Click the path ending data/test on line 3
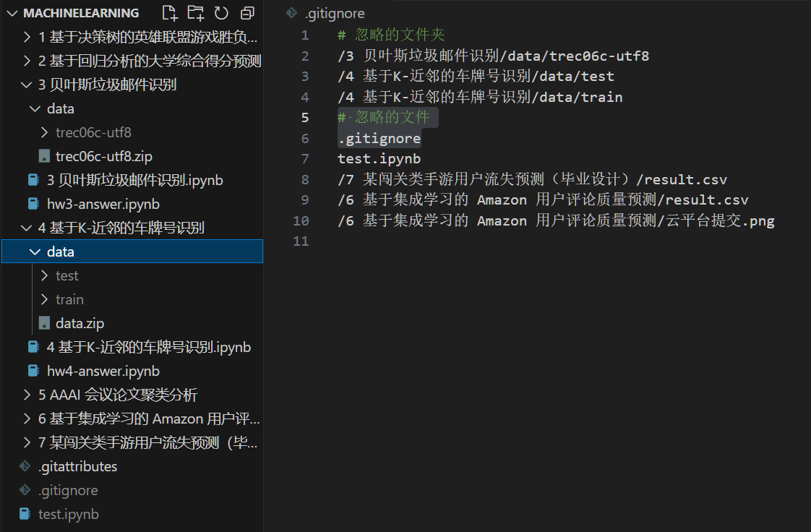Image resolution: width=811 pixels, height=532 pixels. tap(476, 76)
